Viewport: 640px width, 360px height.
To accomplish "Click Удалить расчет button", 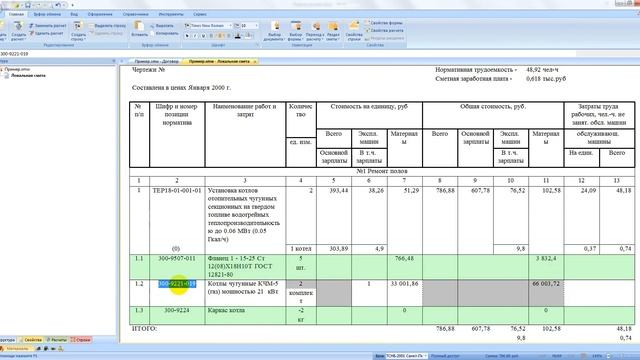I will 46,33.
